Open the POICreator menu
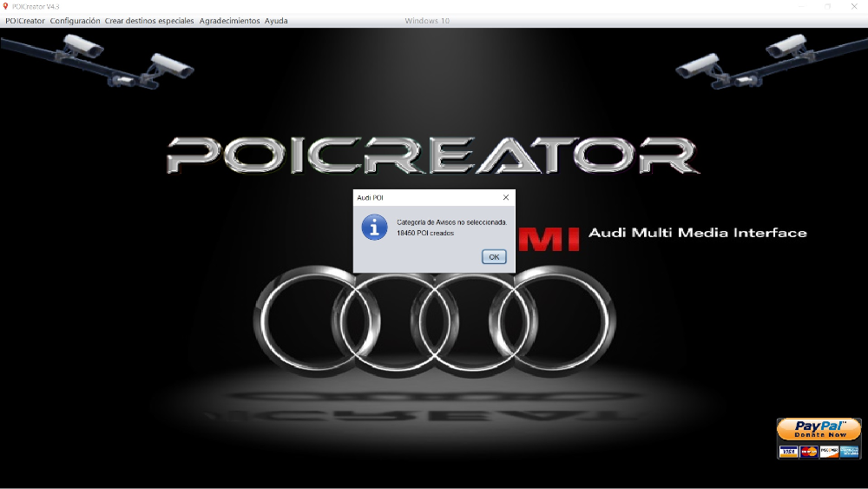Viewport: 868px width, 489px height. [x=25, y=21]
